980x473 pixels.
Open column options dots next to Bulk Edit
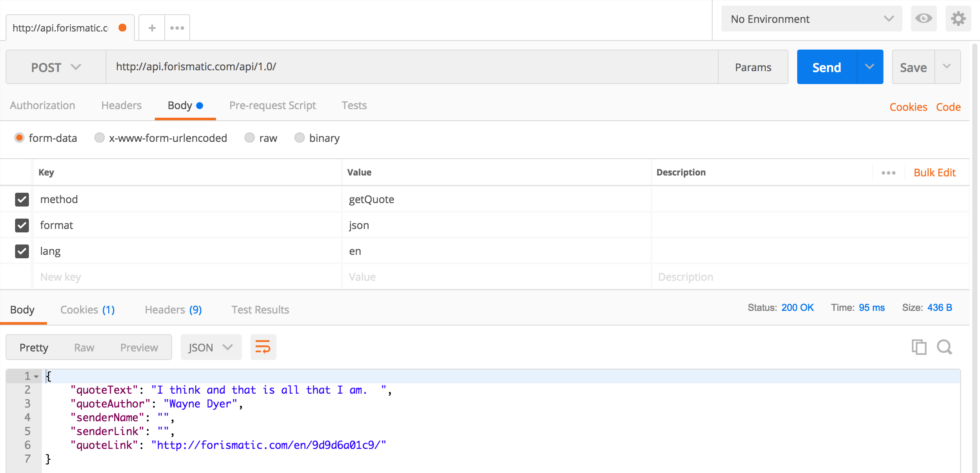coord(888,173)
